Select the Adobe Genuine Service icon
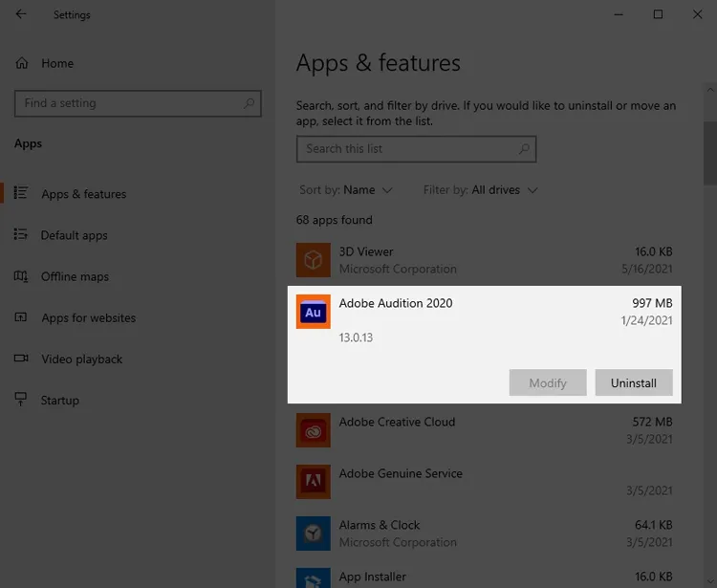The height and width of the screenshot is (588, 717). point(314,482)
